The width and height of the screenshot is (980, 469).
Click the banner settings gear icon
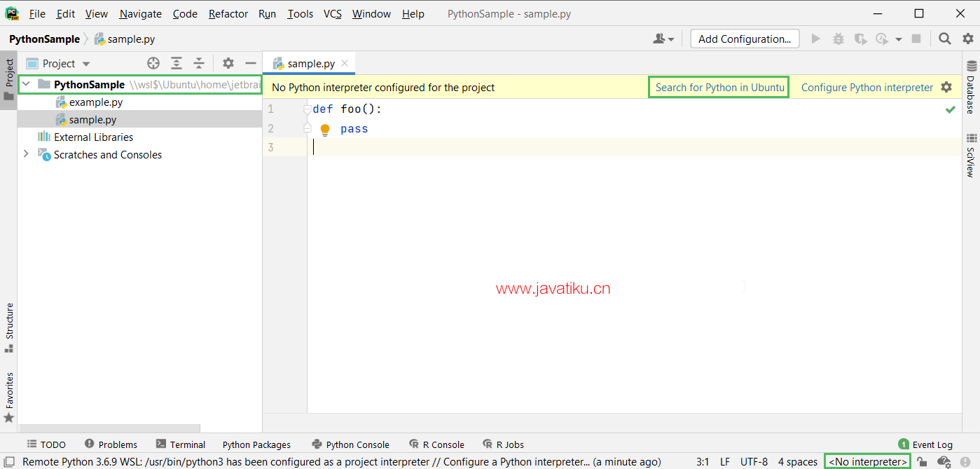[946, 88]
